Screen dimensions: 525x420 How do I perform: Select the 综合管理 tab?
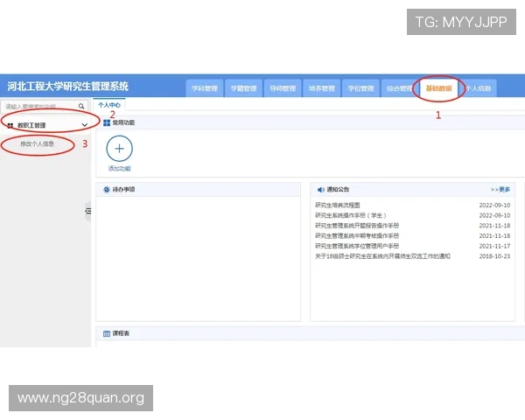point(400,88)
